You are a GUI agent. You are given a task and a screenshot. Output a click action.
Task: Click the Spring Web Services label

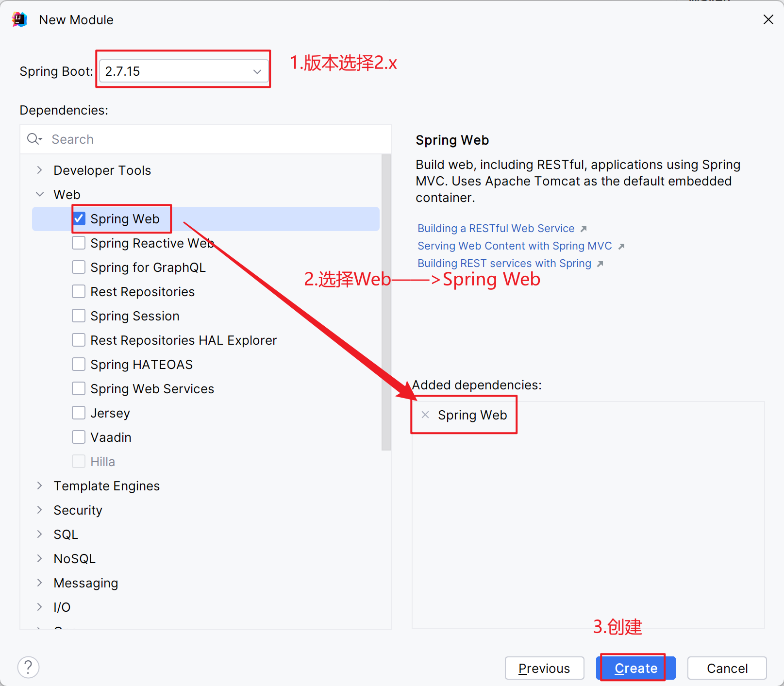coord(152,389)
